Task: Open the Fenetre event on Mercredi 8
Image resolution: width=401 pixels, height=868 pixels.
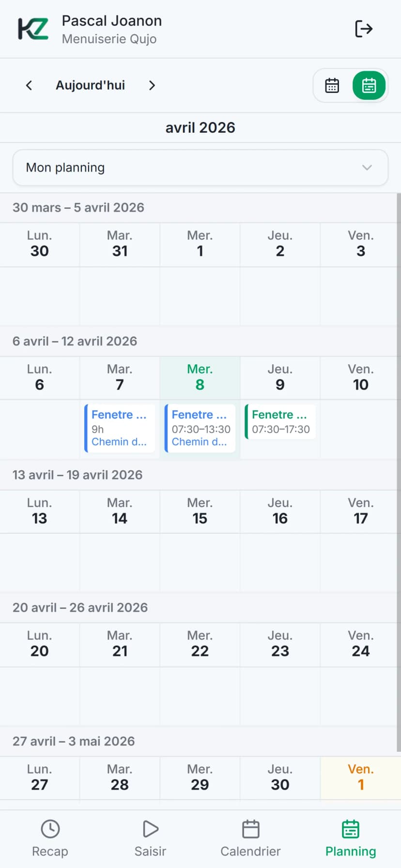Action: pos(200,428)
